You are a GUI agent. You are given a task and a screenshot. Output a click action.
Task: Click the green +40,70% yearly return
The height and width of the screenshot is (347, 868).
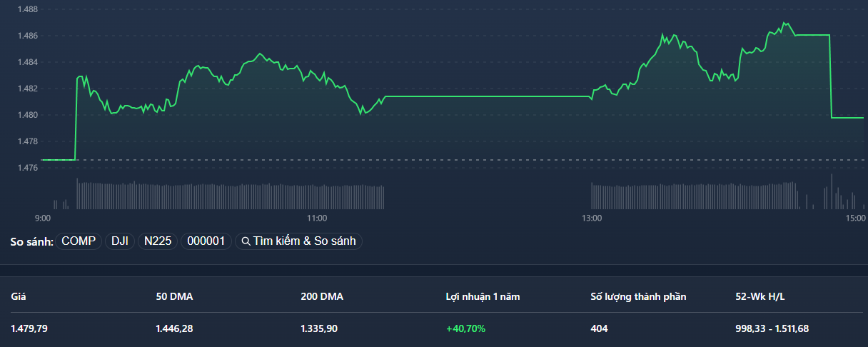465,328
